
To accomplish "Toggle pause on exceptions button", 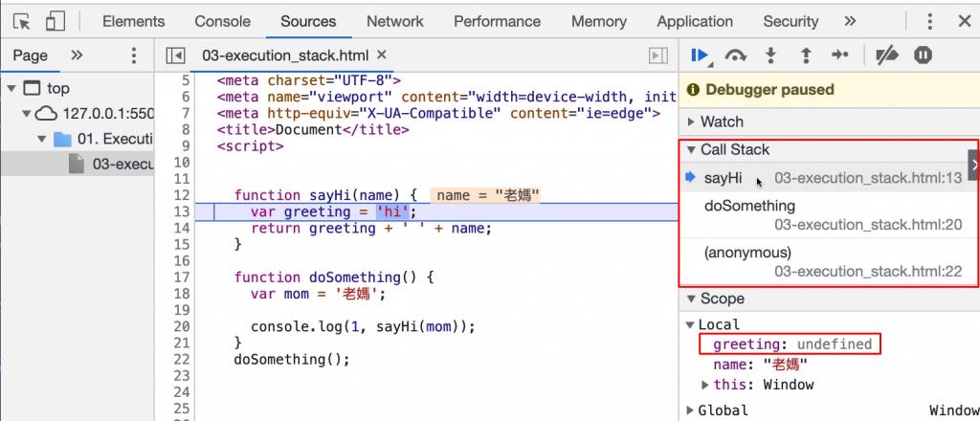I will click(923, 55).
